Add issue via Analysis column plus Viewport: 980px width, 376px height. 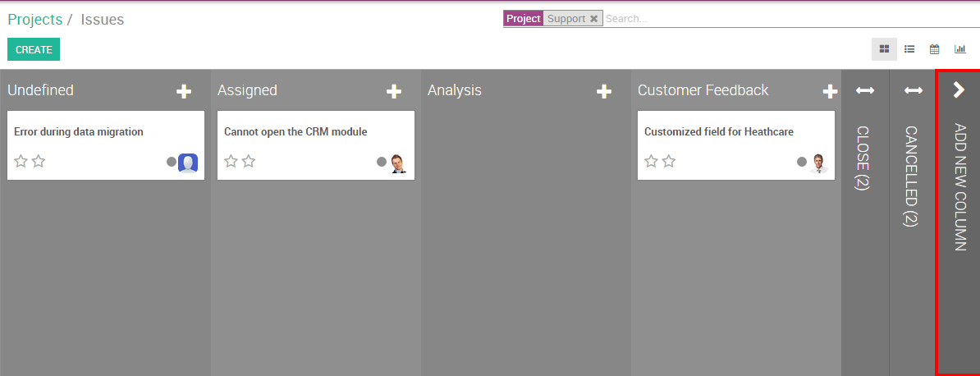[x=604, y=91]
